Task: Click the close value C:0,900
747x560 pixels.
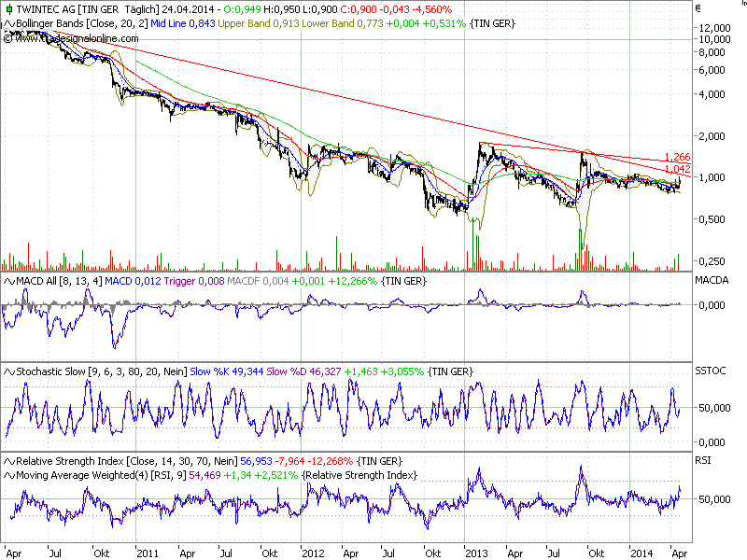Action: pos(359,9)
